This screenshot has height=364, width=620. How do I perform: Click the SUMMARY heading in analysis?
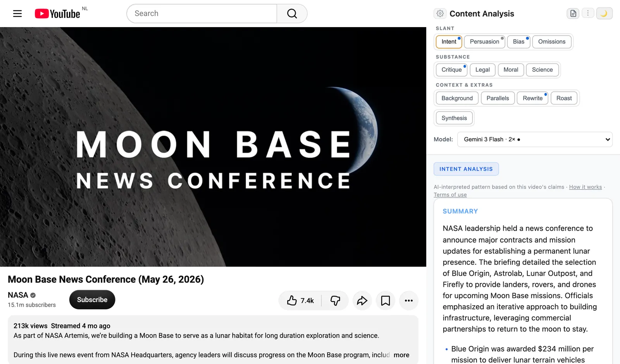(x=460, y=211)
